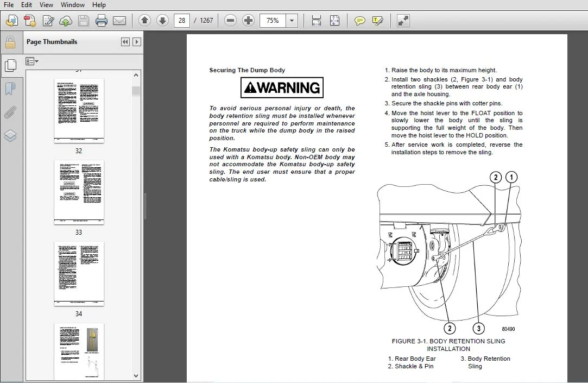Screen dimensions: 588x383
Task: Click the Fit width scrolling icon
Action: point(316,21)
